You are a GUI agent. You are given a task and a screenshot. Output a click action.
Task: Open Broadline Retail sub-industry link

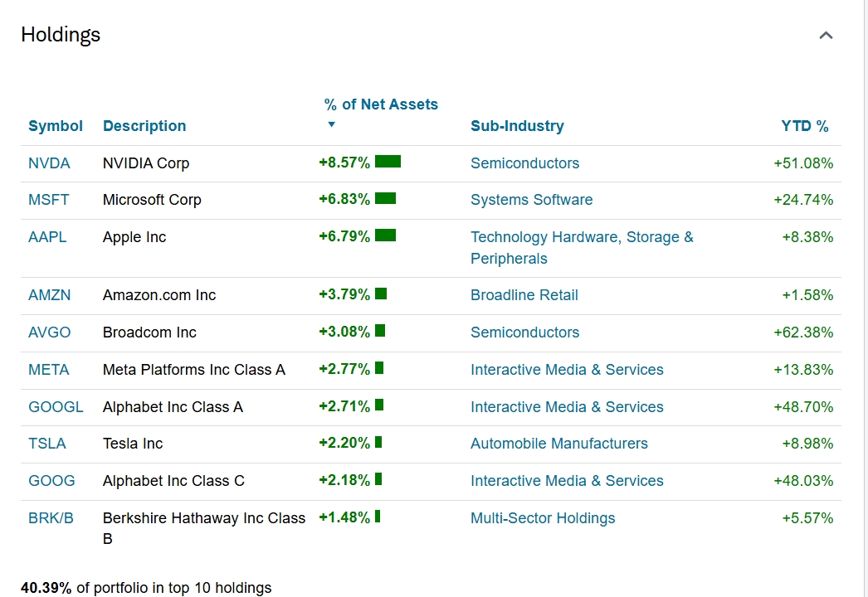(524, 295)
